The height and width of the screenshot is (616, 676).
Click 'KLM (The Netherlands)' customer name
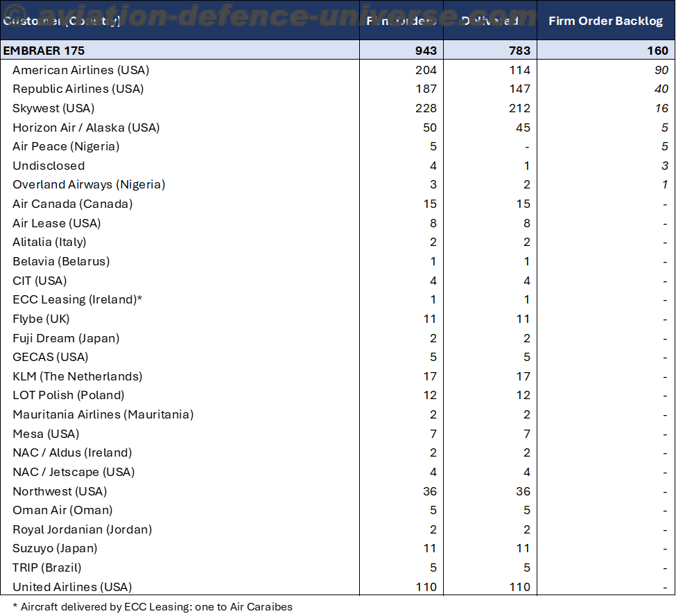point(77,376)
